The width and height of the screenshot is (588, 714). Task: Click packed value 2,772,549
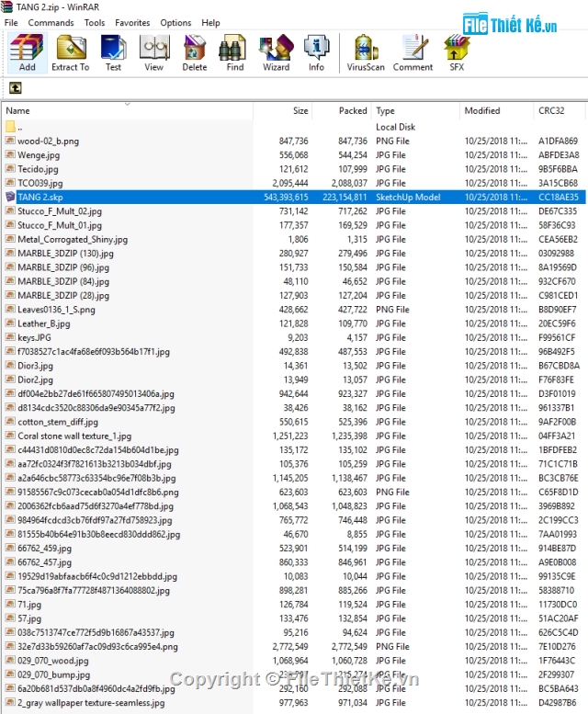348,647
